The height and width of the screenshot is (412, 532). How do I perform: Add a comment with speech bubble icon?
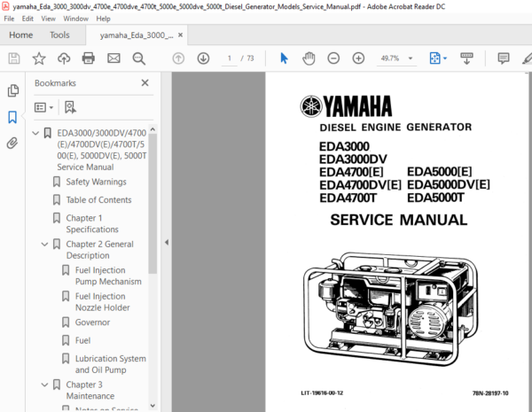point(504,58)
